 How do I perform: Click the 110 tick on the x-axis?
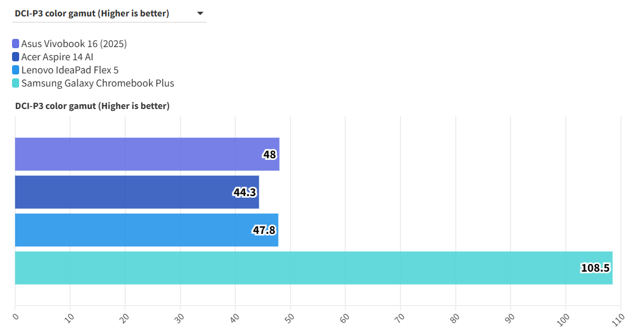tap(618, 318)
